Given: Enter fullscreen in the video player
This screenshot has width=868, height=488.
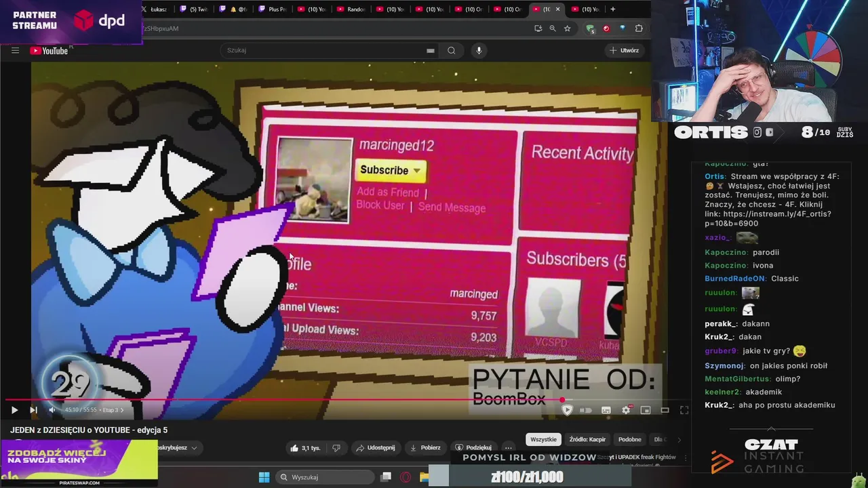Looking at the screenshot, I should (x=684, y=410).
